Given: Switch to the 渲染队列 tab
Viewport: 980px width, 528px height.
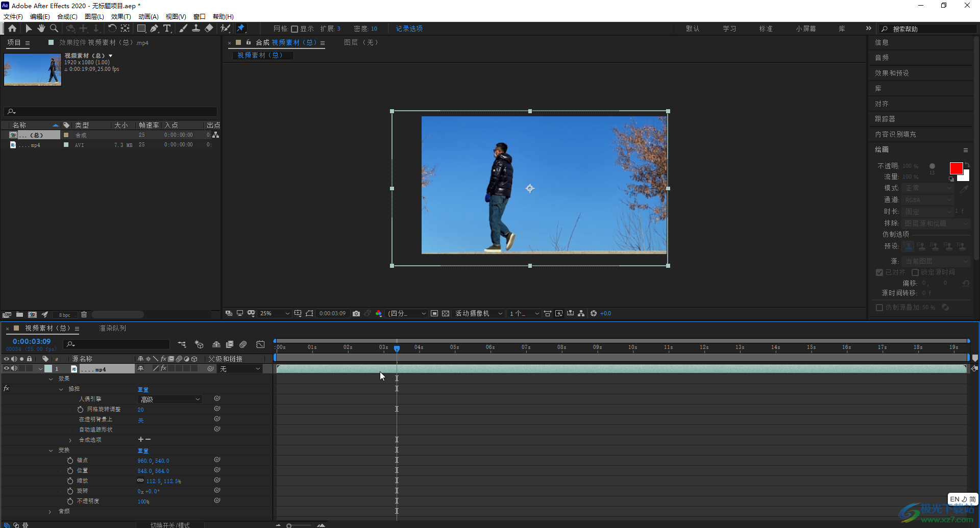Looking at the screenshot, I should pyautogui.click(x=112, y=328).
